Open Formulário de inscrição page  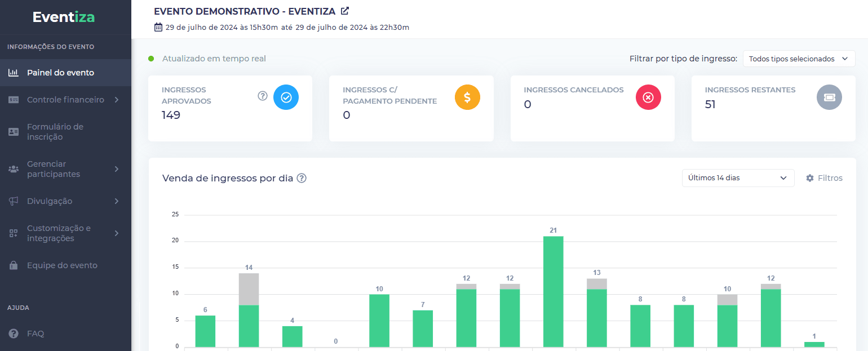pyautogui.click(x=55, y=132)
